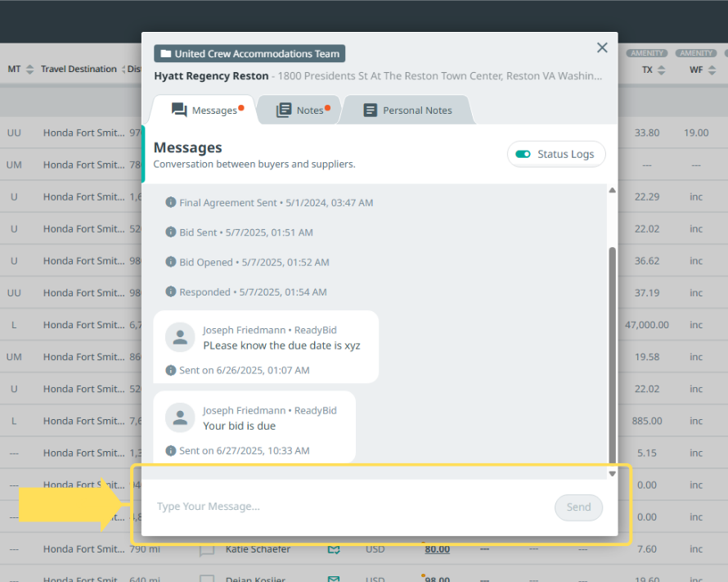
Task: Click the messages list scrollbar thumb
Action: point(613,355)
